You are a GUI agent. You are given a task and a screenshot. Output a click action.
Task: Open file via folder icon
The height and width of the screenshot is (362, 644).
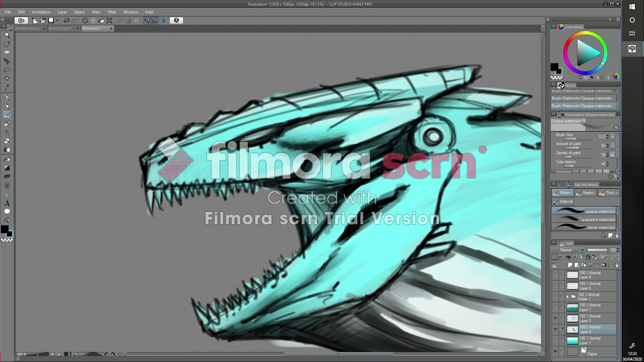(43, 21)
